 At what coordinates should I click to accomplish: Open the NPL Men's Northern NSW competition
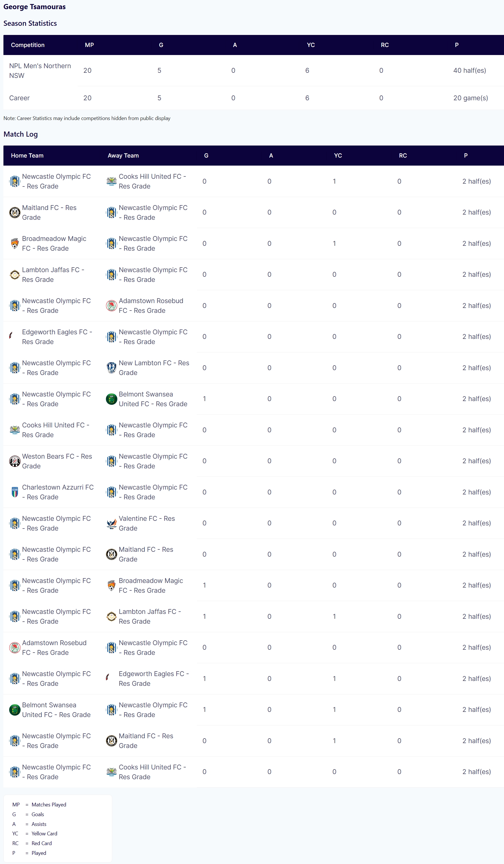coord(40,71)
